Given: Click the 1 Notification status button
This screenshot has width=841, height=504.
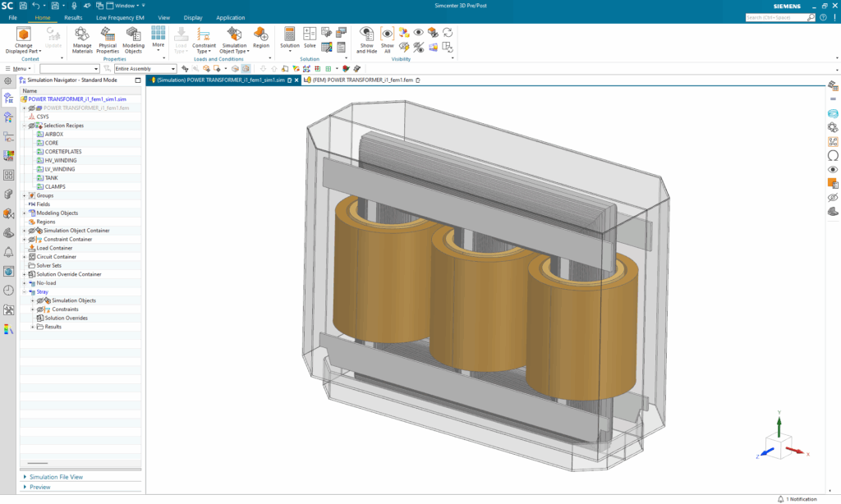Looking at the screenshot, I should pyautogui.click(x=797, y=499).
